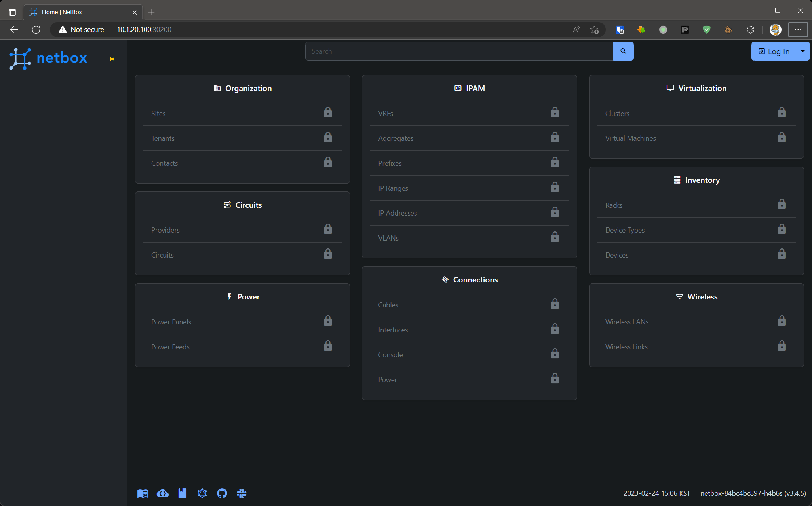Open the documentation book icon in footer
The height and width of the screenshot is (506, 812).
click(x=143, y=493)
